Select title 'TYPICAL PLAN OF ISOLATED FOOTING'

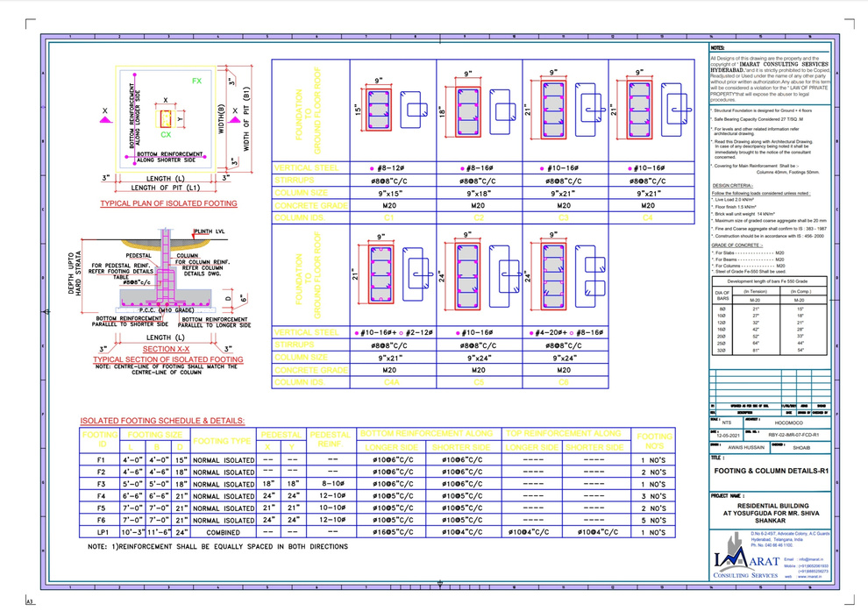[169, 203]
